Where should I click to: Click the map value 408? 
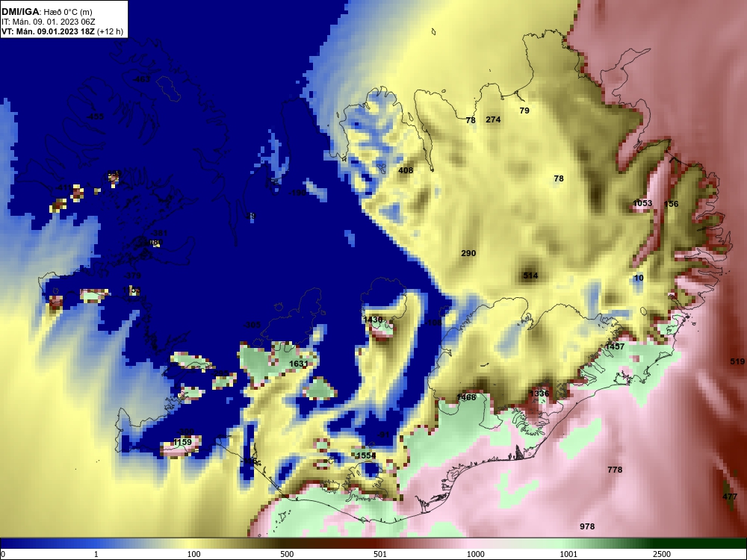click(x=406, y=170)
